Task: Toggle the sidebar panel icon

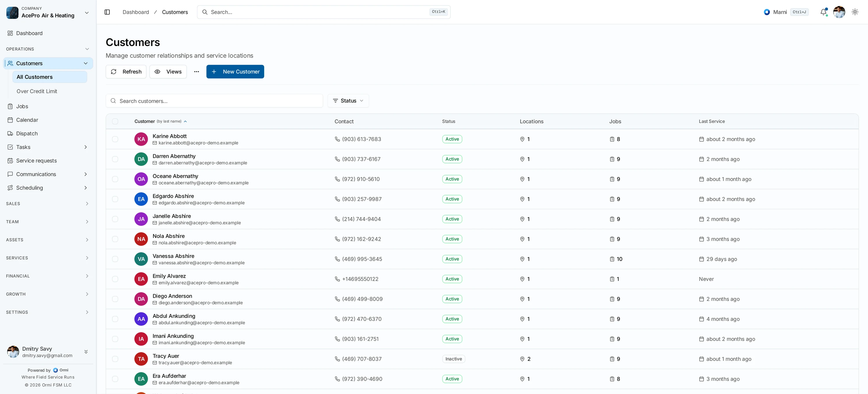Action: point(107,12)
